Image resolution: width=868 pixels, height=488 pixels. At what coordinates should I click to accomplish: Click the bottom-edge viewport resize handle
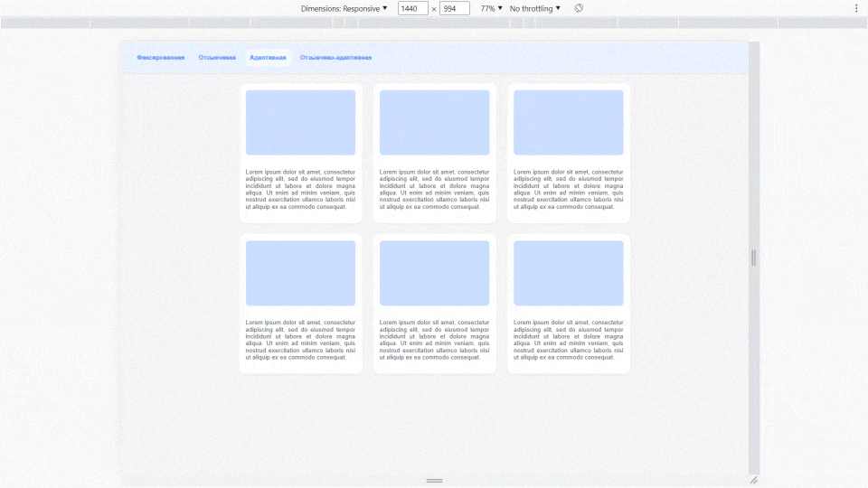pyautogui.click(x=435, y=480)
